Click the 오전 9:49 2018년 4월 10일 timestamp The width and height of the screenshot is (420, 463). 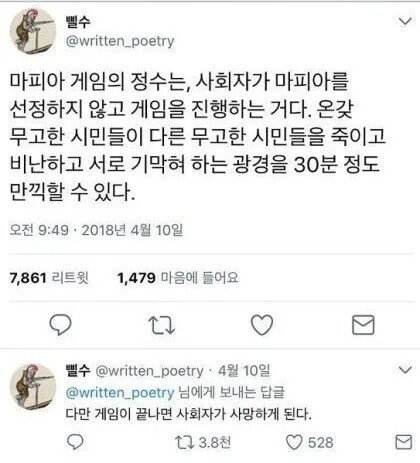tap(96, 230)
